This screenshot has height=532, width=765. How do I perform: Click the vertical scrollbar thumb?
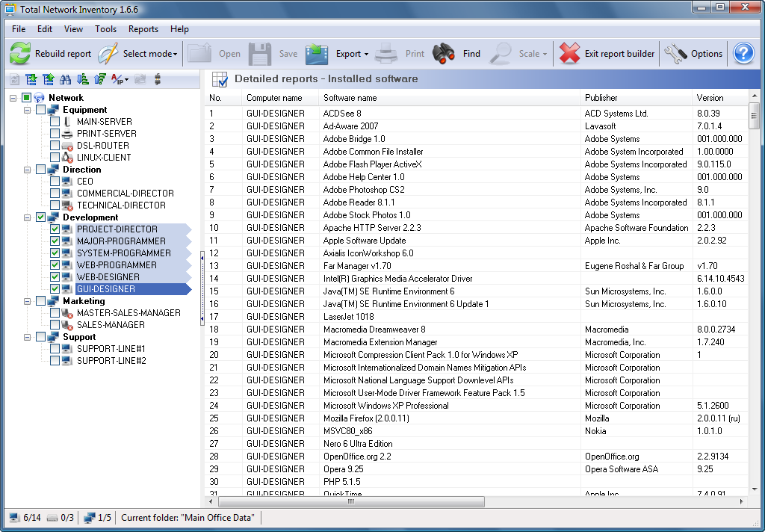(755, 115)
